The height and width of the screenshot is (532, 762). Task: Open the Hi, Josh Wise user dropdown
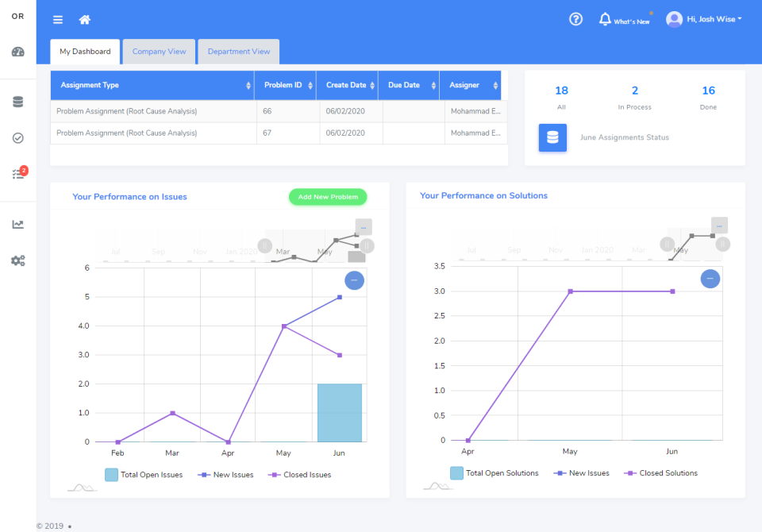tap(704, 18)
